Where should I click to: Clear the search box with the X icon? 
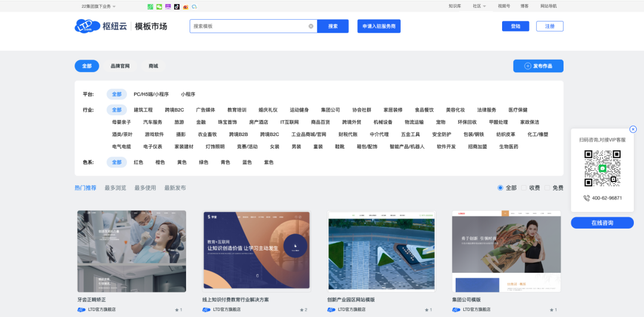pyautogui.click(x=311, y=26)
